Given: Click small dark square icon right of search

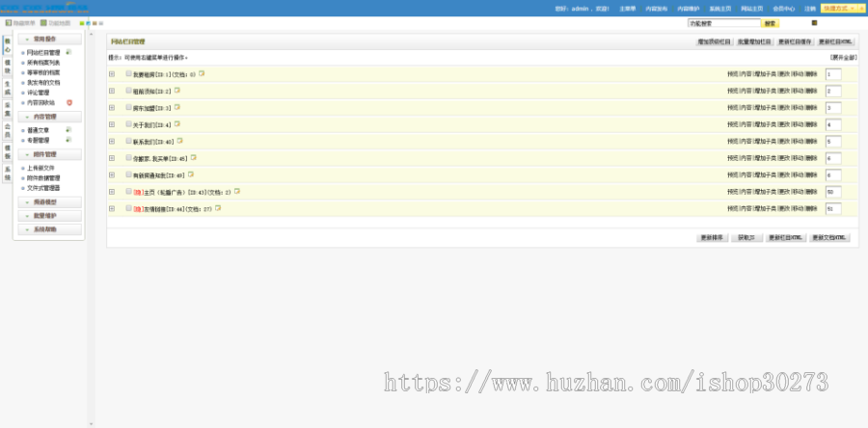Looking at the screenshot, I should click(814, 23).
